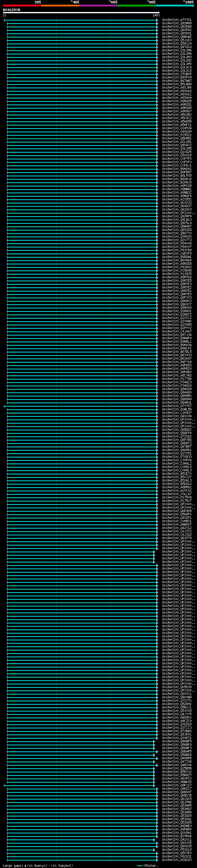Viewport: 197px width, 868px height.
Task: Select the UniRef100_P79833 label
Action: click(x=176, y=457)
